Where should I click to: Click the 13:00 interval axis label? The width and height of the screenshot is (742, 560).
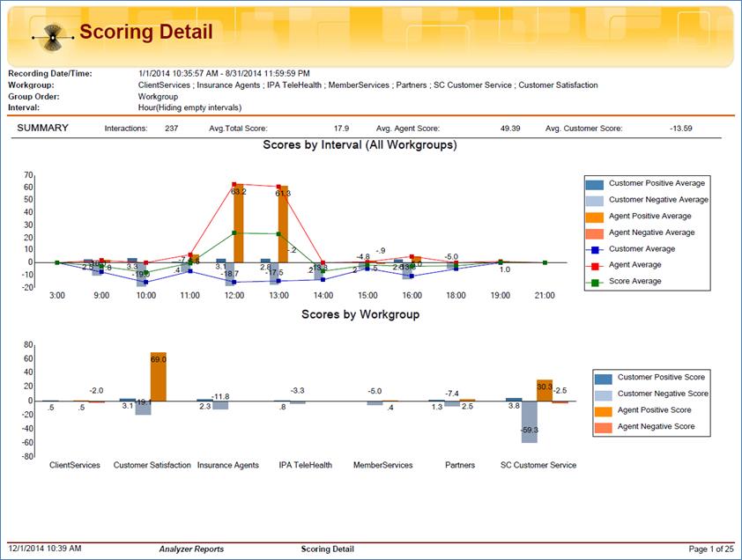[278, 296]
